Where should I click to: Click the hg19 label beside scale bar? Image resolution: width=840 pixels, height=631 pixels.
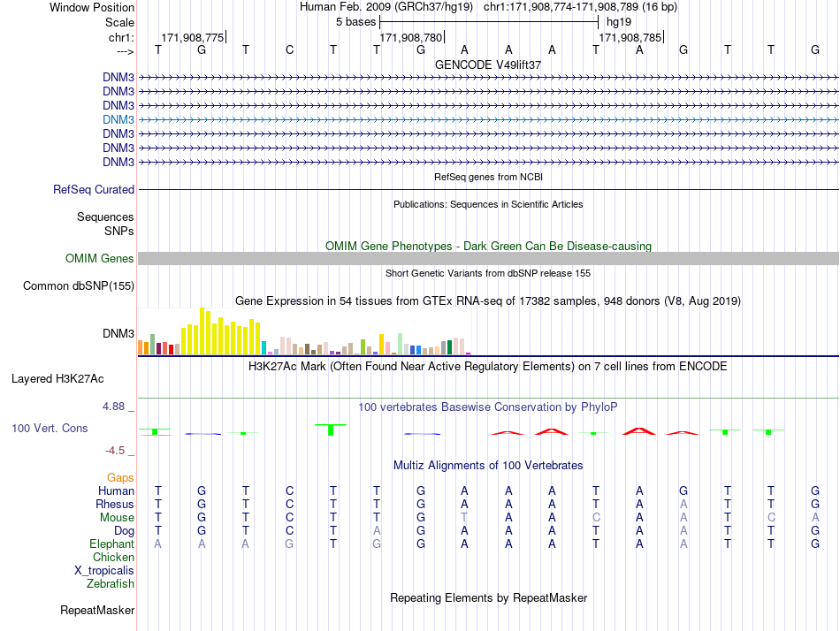[619, 22]
